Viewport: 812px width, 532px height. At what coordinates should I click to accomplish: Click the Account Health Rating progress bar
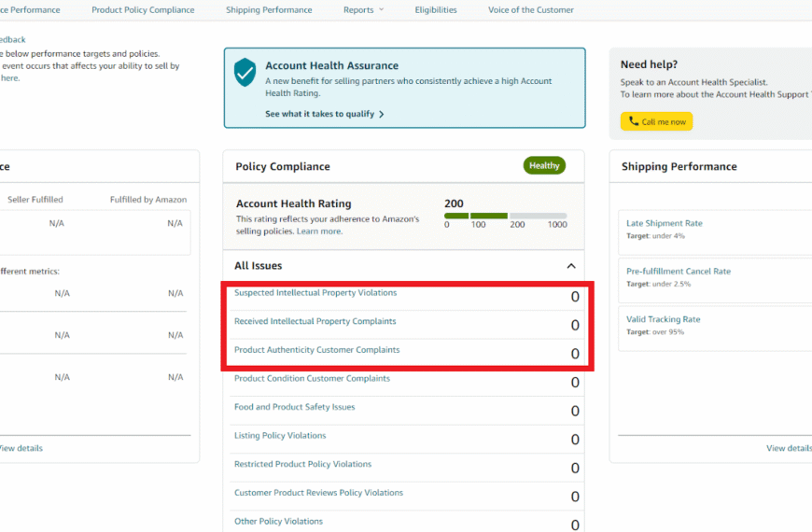506,216
